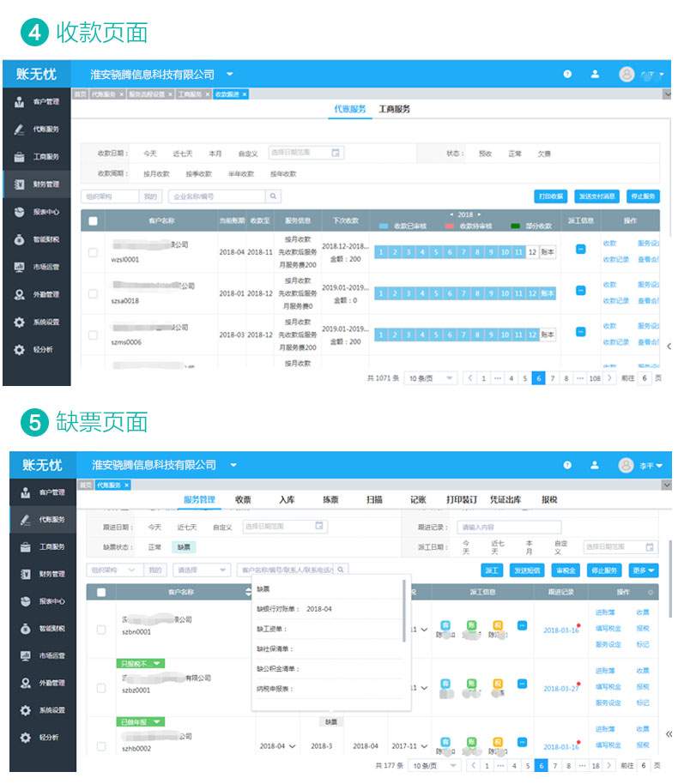
Task: Click the help icon left of 李平
Action: pyautogui.click(x=567, y=465)
